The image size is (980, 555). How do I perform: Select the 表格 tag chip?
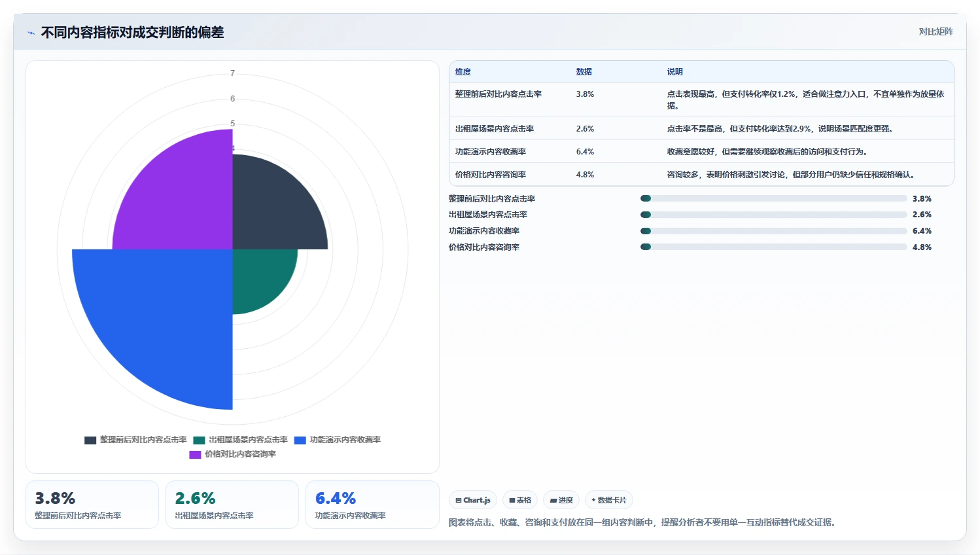tap(520, 500)
